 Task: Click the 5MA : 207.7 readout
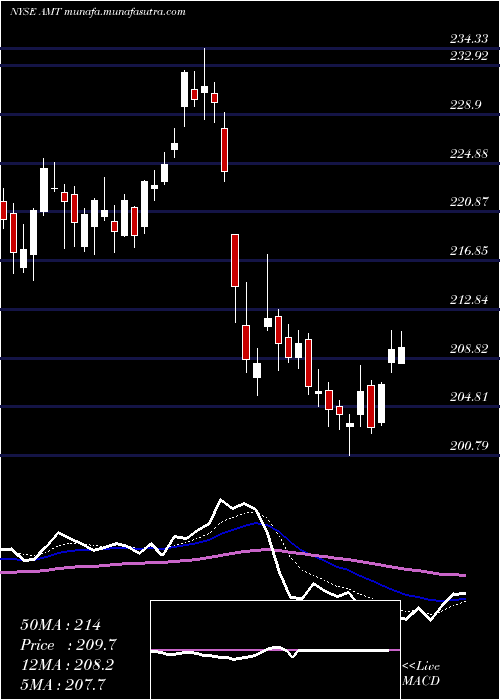click(x=63, y=685)
